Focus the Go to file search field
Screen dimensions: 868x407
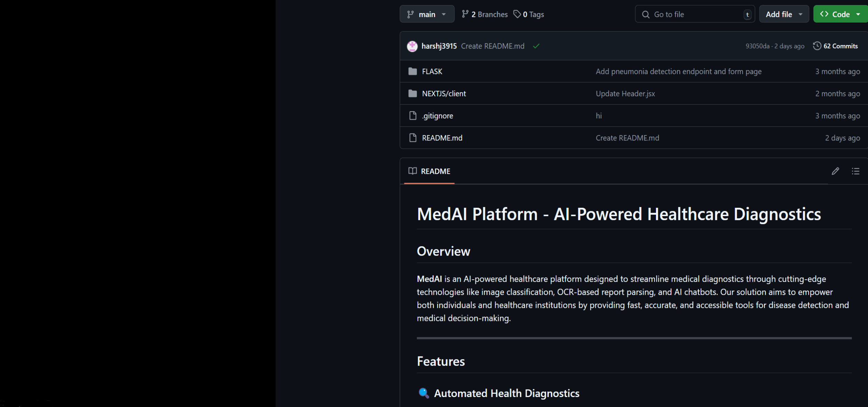pos(695,14)
